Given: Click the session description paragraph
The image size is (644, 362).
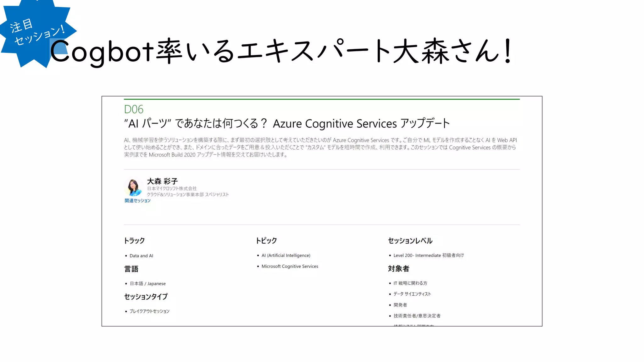Looking at the screenshot, I should (x=320, y=147).
